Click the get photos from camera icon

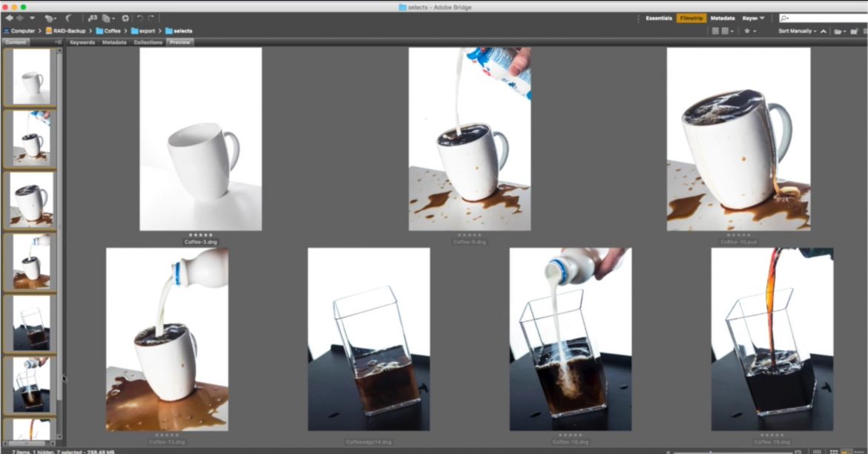pyautogui.click(x=93, y=19)
